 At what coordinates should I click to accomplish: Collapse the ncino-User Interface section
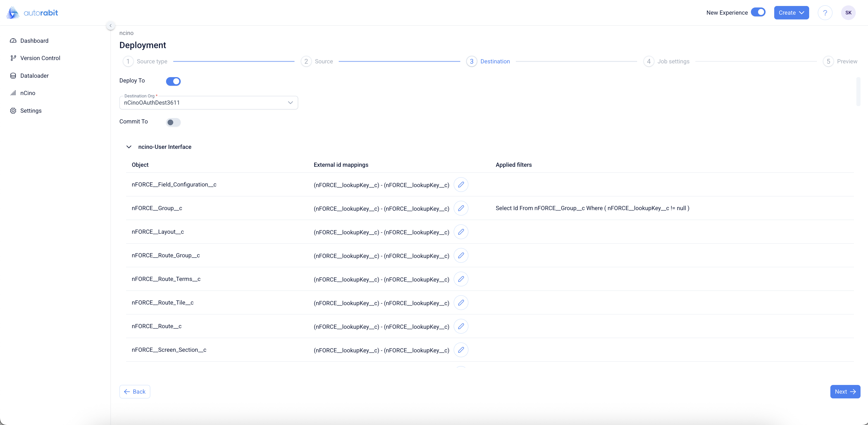click(x=129, y=147)
